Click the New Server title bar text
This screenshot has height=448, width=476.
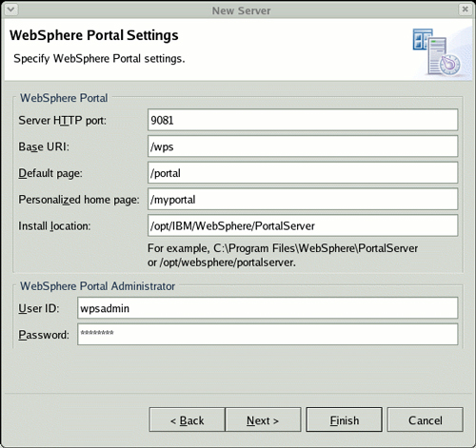pyautogui.click(x=241, y=10)
